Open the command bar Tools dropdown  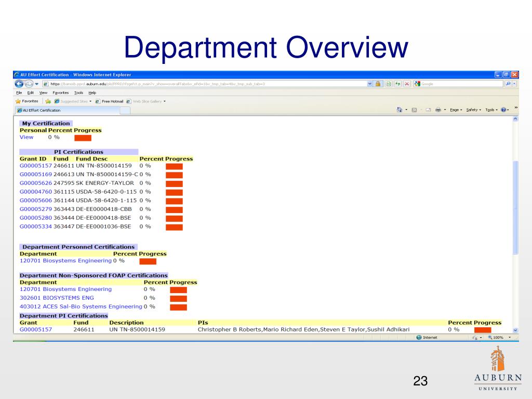click(491, 110)
